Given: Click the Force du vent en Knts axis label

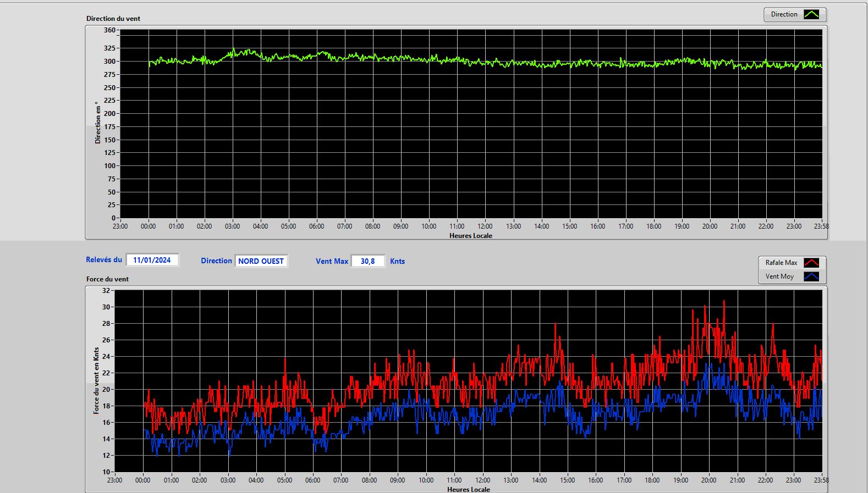Looking at the screenshot, I should click(x=96, y=380).
